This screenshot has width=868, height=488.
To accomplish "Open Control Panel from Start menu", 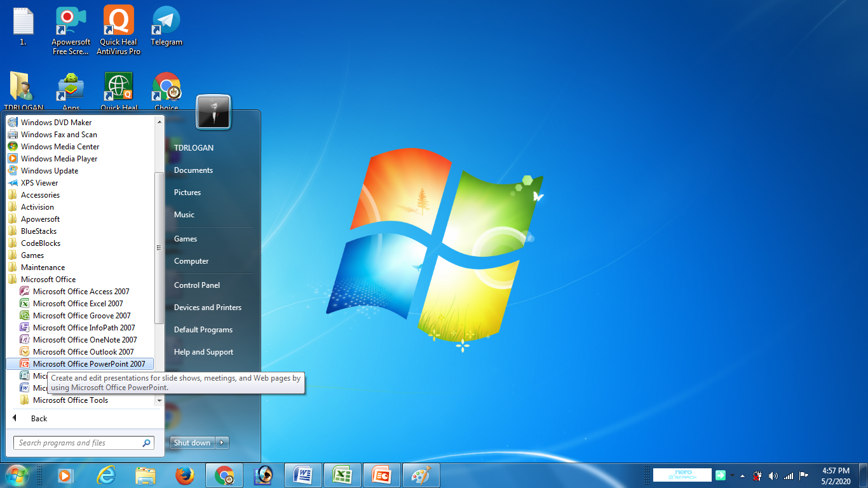I will pyautogui.click(x=197, y=285).
